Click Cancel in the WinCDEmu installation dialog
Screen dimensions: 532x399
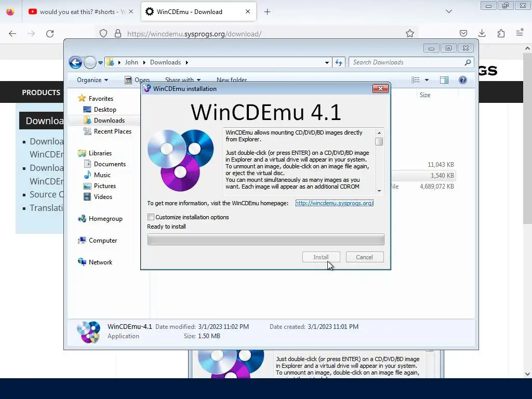coord(365,257)
